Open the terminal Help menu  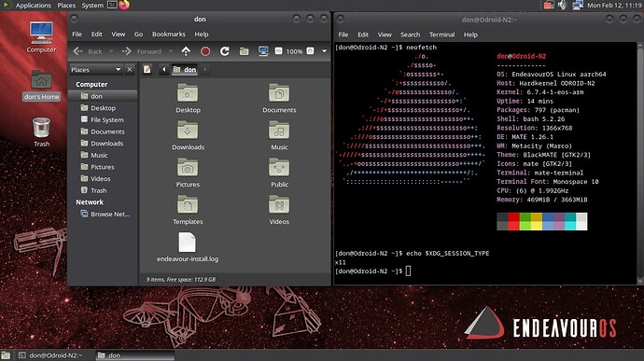coord(470,35)
